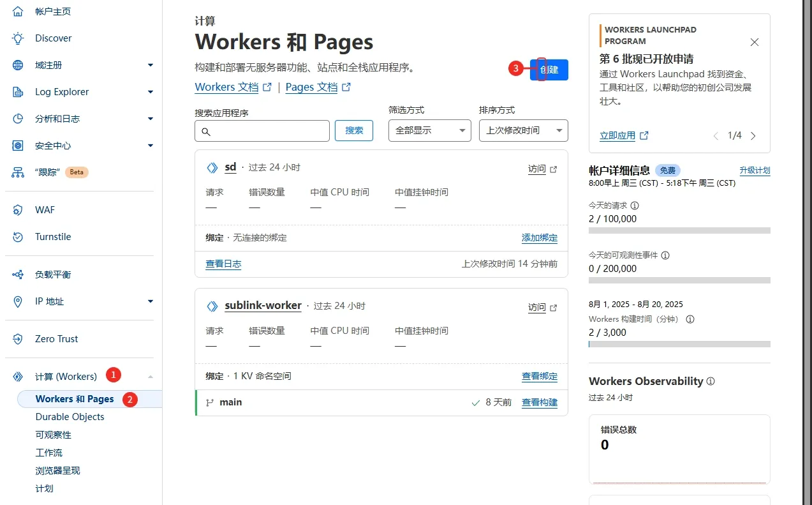812x505 pixels.
Task: Click the 分析和日志 chart icon
Action: point(18,119)
